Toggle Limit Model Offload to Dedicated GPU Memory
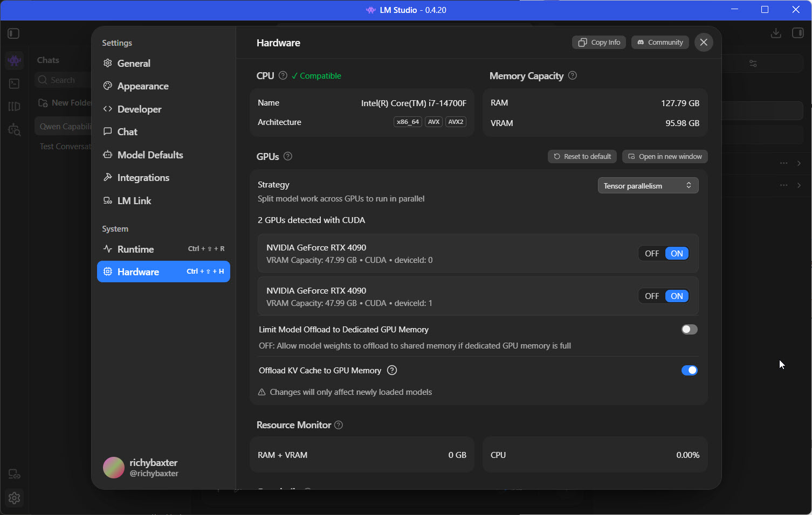 [689, 330]
